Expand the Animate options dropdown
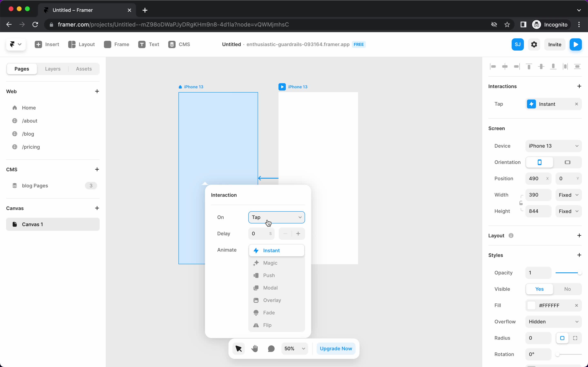Viewport: 588px width, 367px height. pyautogui.click(x=276, y=250)
